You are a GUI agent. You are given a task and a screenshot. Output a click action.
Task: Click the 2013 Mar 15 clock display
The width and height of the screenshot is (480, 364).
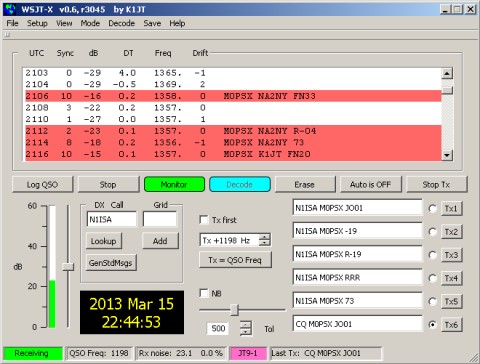pyautogui.click(x=132, y=312)
